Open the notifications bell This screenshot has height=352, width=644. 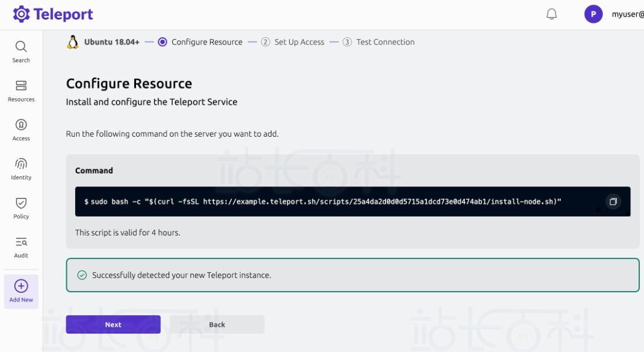pos(551,14)
